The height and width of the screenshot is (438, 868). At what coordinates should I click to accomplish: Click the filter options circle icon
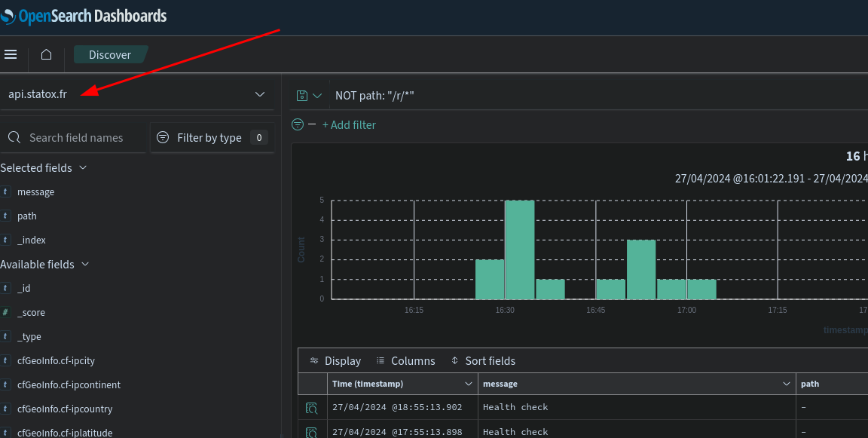(298, 124)
